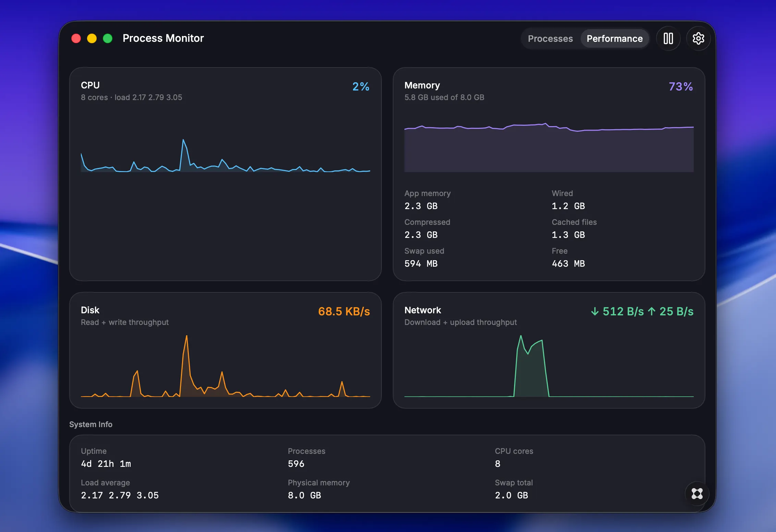Image resolution: width=776 pixels, height=532 pixels.
Task: Click the Compressed 2.3 GB value
Action: click(x=421, y=235)
